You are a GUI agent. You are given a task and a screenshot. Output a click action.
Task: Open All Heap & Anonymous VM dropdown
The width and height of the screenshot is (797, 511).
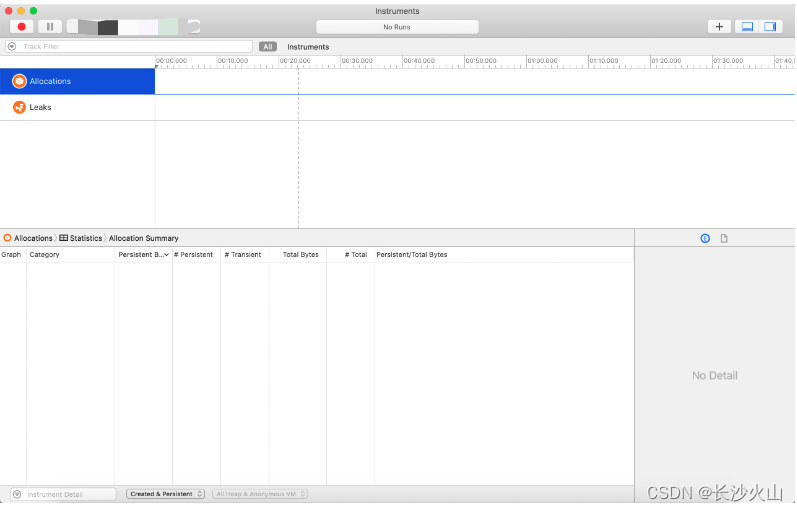click(260, 494)
